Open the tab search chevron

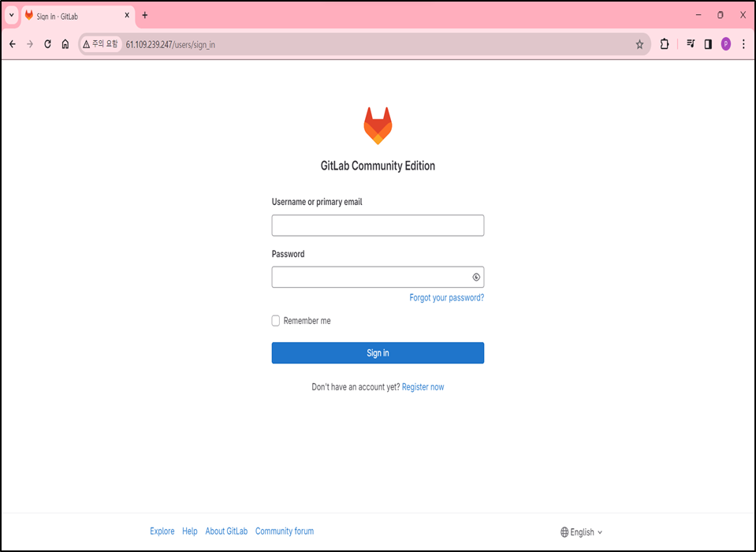point(12,16)
